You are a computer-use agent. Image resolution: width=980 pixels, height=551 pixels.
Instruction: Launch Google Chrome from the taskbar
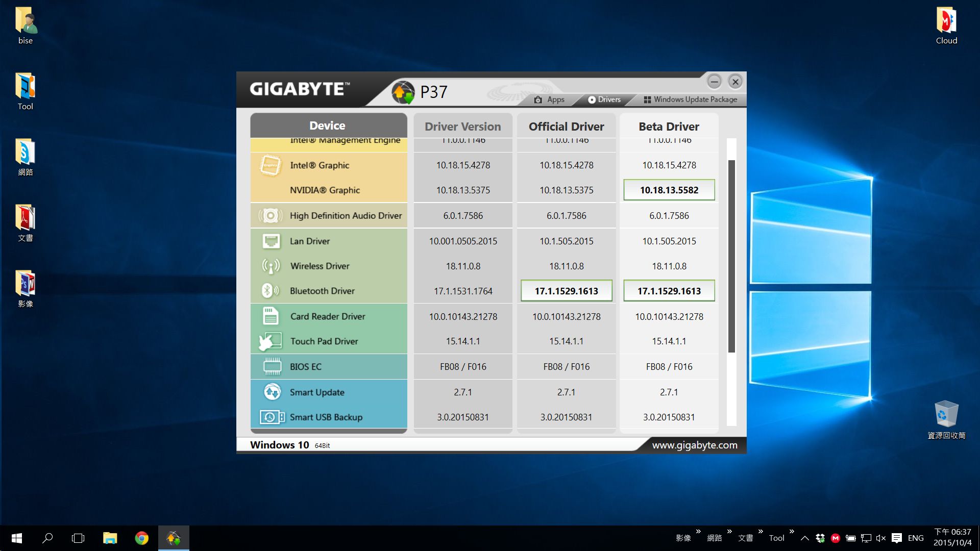[x=141, y=538]
